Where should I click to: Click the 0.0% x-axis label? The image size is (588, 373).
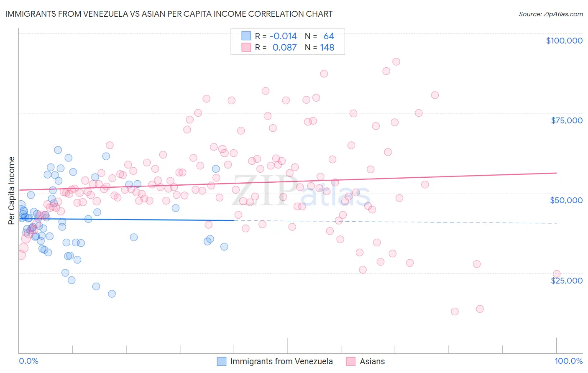pyautogui.click(x=28, y=361)
